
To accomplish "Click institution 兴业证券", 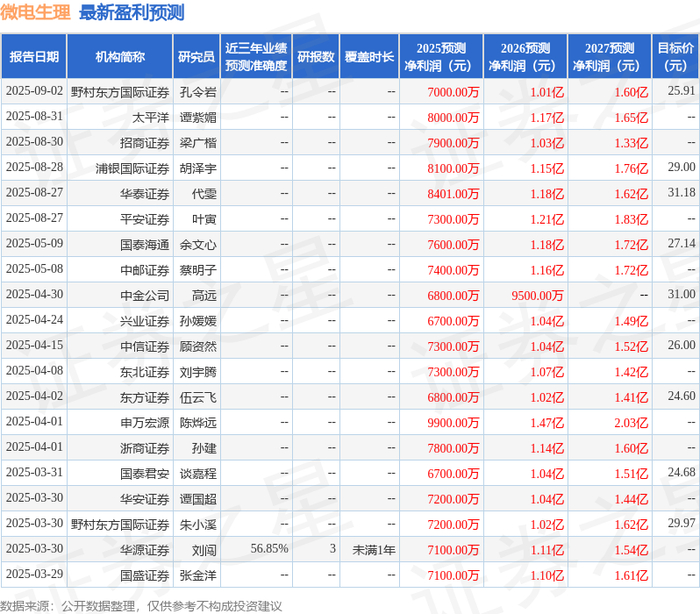I will 144,322.
